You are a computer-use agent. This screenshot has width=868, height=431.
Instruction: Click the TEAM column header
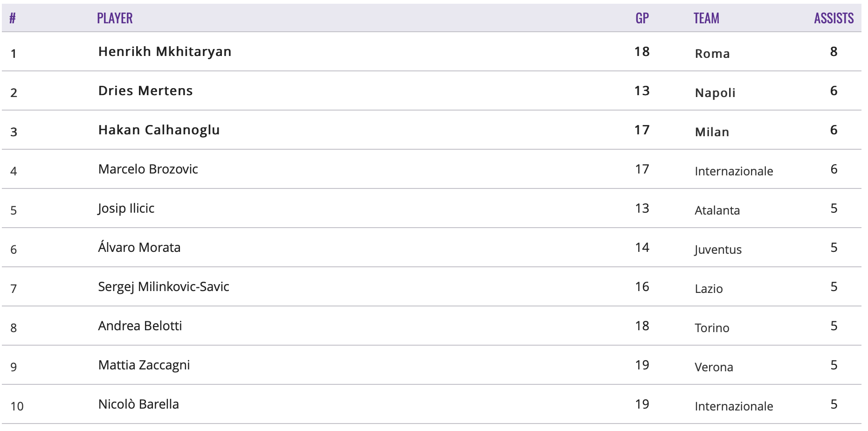tap(706, 18)
